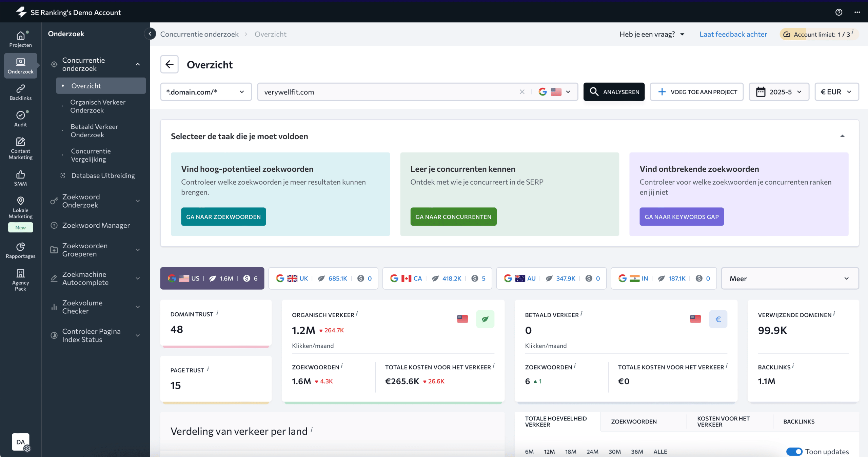Expand Zoekmachine Autocomplete sidebar group

pos(138,278)
